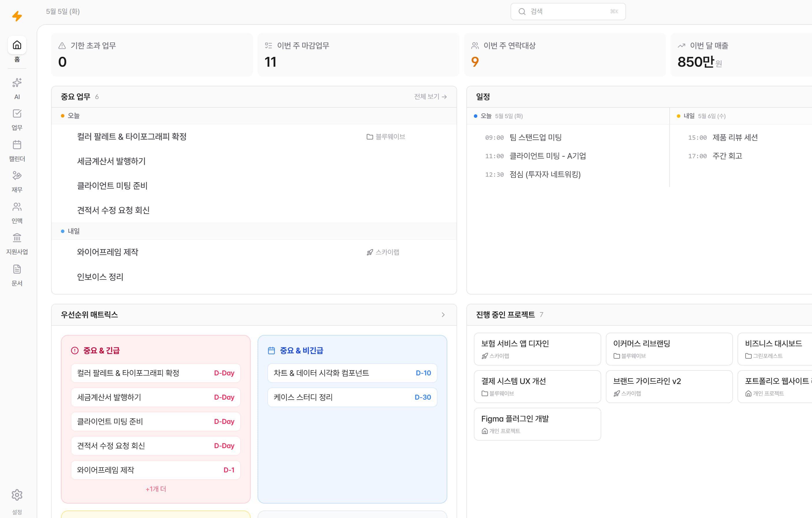Open matrix item 컬러 팔레트 & 타이포그래피 확정 D-Day
Viewport: 812px width, 518px height.
point(156,373)
